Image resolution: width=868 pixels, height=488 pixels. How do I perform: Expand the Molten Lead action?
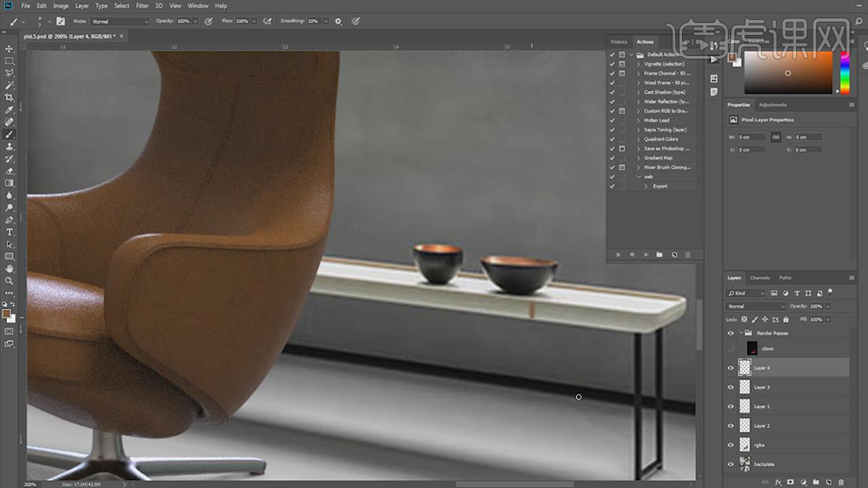638,120
